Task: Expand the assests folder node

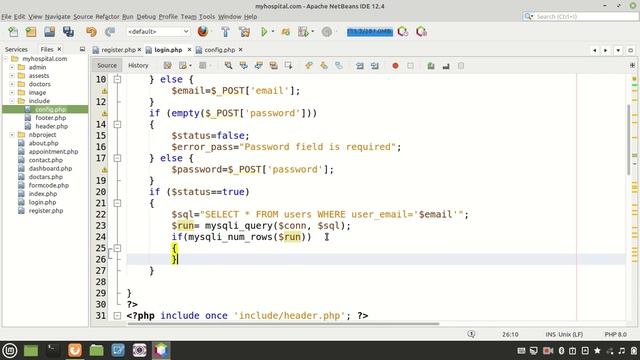Action: point(12,76)
